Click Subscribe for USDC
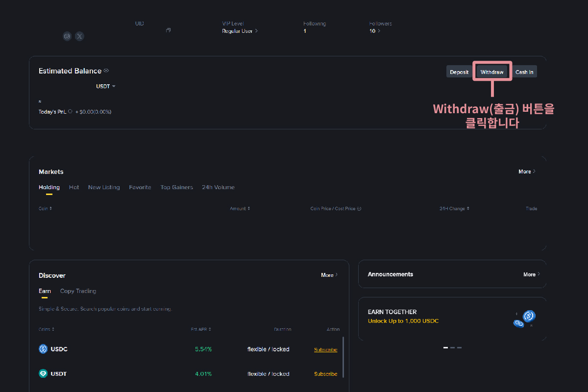 point(325,349)
